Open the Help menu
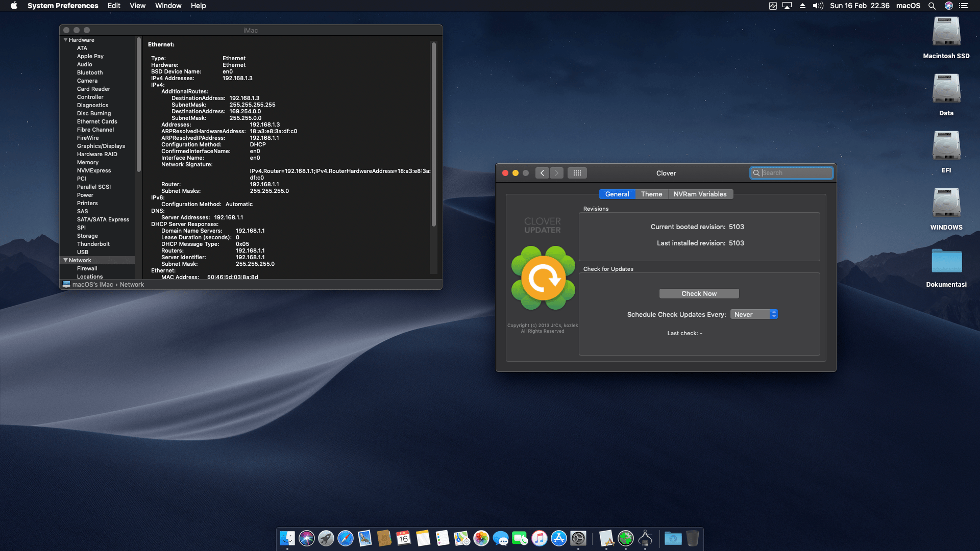 click(x=198, y=6)
